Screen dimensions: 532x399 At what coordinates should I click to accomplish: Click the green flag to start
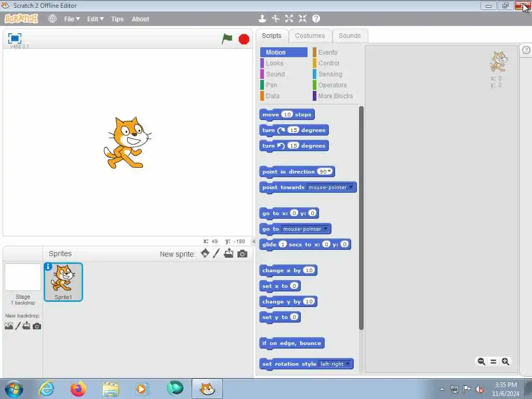pyautogui.click(x=227, y=38)
